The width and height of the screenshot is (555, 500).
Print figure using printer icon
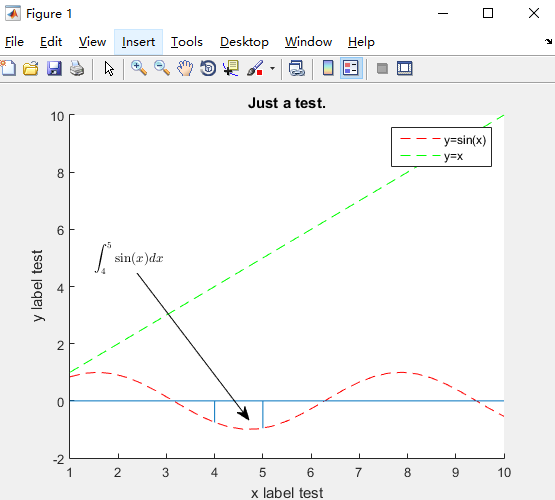77,68
